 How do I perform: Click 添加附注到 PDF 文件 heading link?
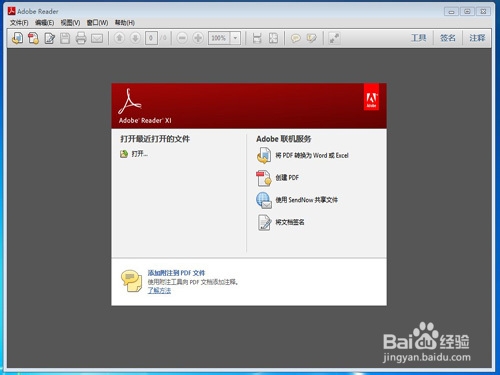tap(176, 273)
